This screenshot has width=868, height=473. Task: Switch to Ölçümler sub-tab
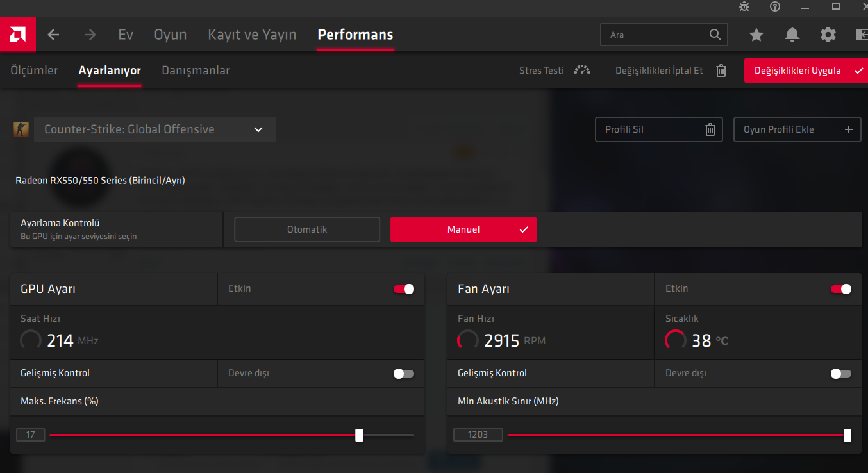pyautogui.click(x=35, y=71)
